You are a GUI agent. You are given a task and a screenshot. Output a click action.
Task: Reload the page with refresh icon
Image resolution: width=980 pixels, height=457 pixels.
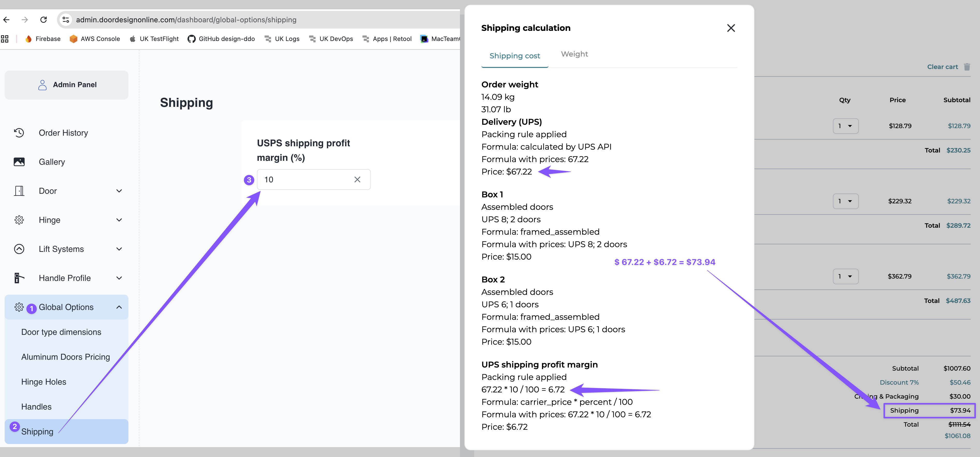coord(44,19)
